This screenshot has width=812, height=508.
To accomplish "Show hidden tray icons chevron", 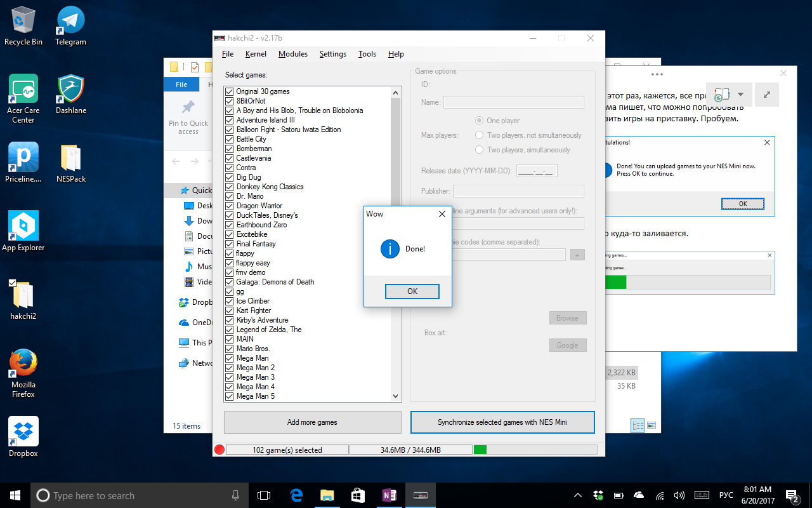I will (578, 495).
